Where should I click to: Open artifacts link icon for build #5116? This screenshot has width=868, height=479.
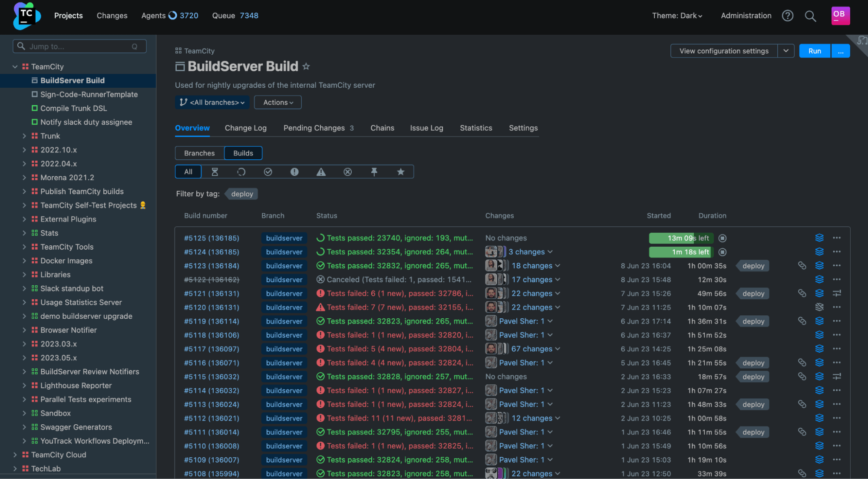(x=802, y=363)
